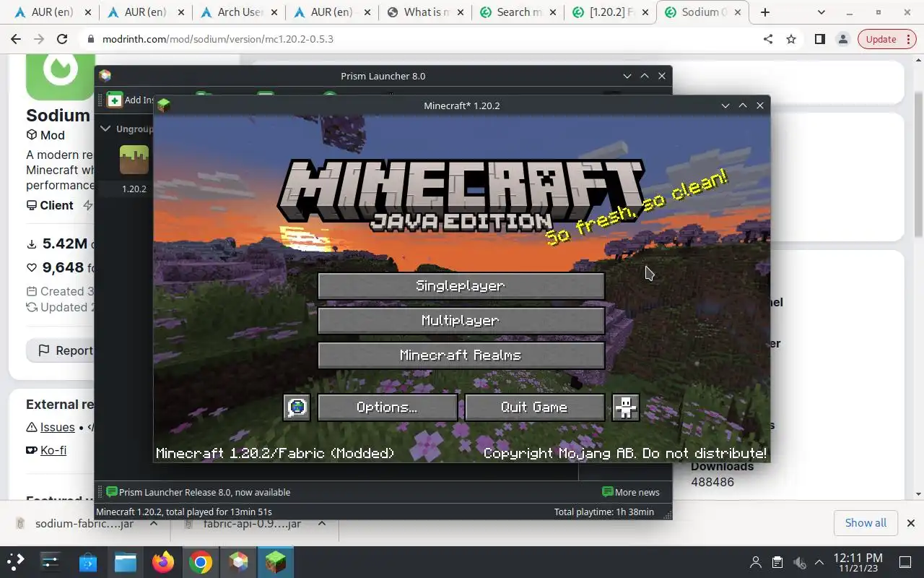
Task: Switch to Arch User browser tab
Action: pos(239,12)
